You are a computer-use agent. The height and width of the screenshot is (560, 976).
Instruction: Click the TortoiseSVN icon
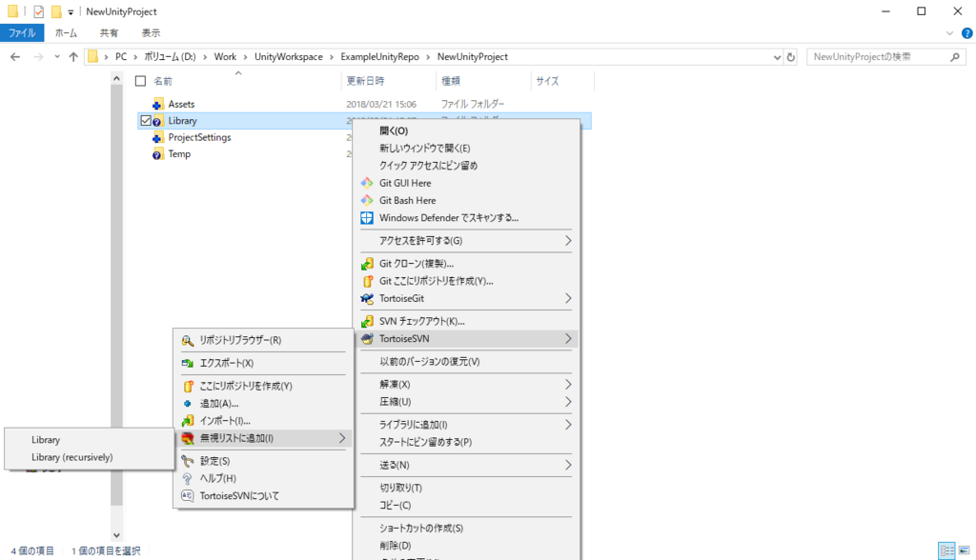(367, 338)
